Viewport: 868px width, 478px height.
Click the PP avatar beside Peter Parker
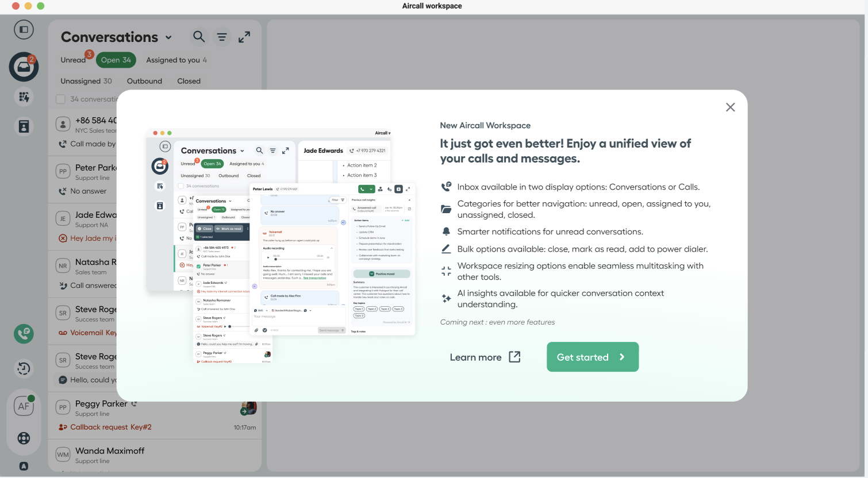[x=63, y=171]
